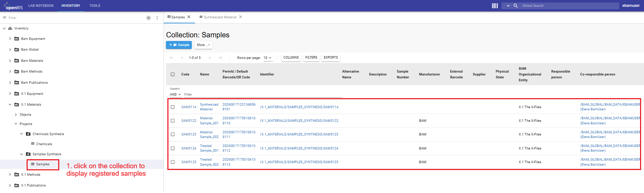The height and width of the screenshot is (193, 644).
Task: Click the Bam Equipment folder icon
Action: (x=17, y=39)
